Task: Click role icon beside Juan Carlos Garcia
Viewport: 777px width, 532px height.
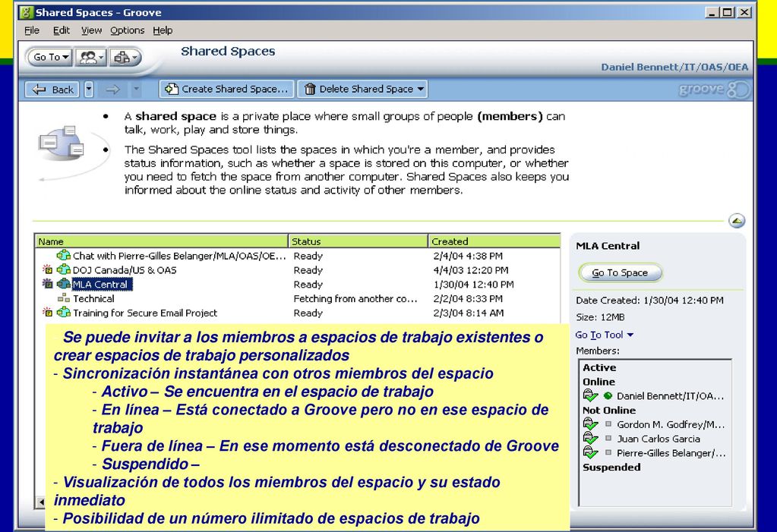Action: pyautogui.click(x=590, y=439)
